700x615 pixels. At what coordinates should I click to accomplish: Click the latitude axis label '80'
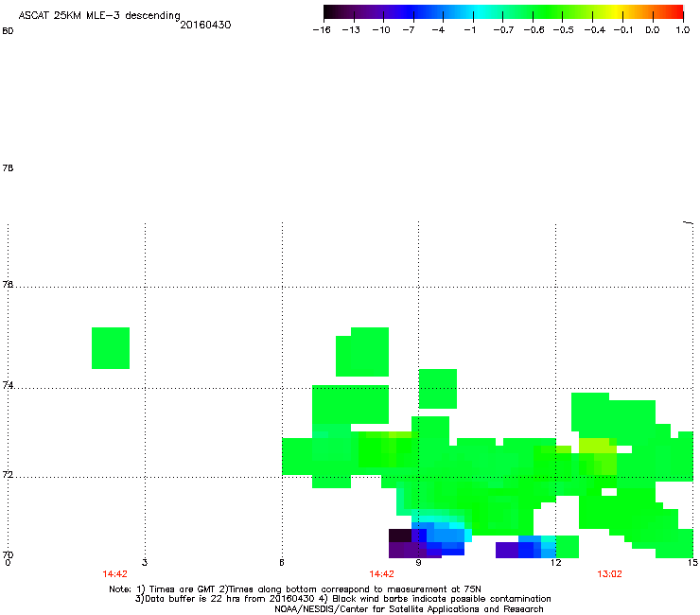click(x=8, y=31)
